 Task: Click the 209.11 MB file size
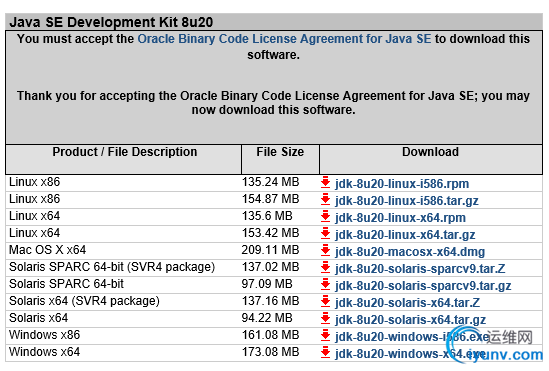click(x=270, y=250)
